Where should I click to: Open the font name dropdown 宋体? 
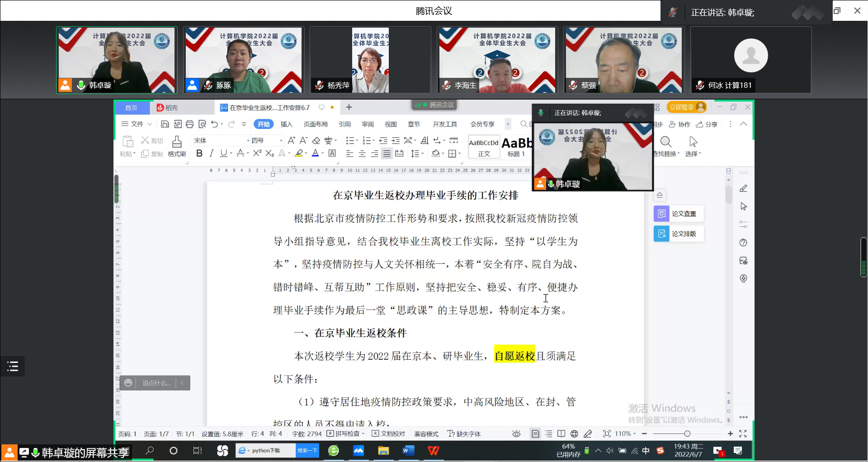[x=221, y=140]
